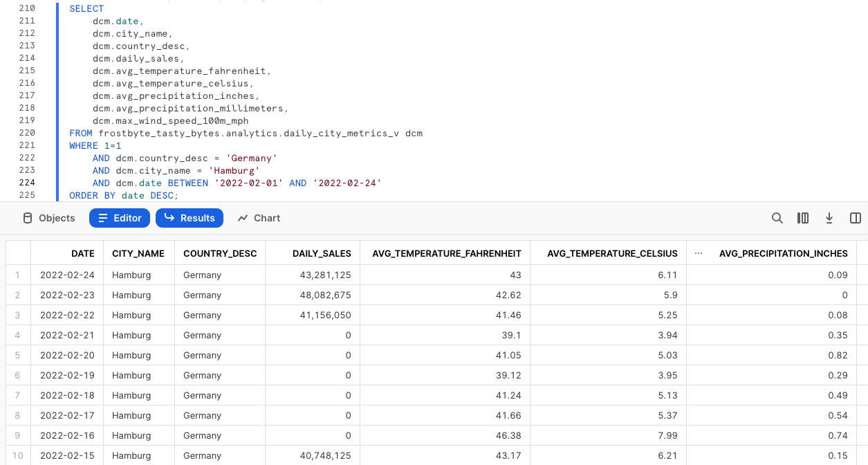This screenshot has width=868, height=465.
Task: Open the results search icon
Action: [777, 218]
